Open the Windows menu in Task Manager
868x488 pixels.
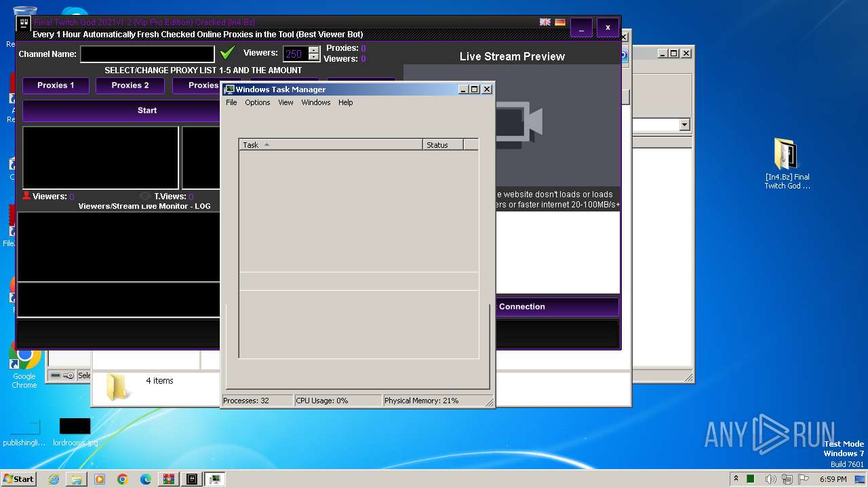316,102
